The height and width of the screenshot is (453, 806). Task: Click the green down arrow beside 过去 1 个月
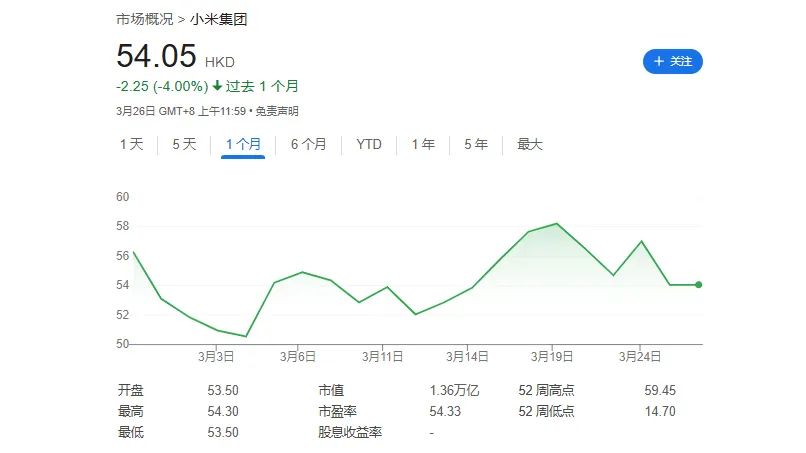(x=217, y=86)
